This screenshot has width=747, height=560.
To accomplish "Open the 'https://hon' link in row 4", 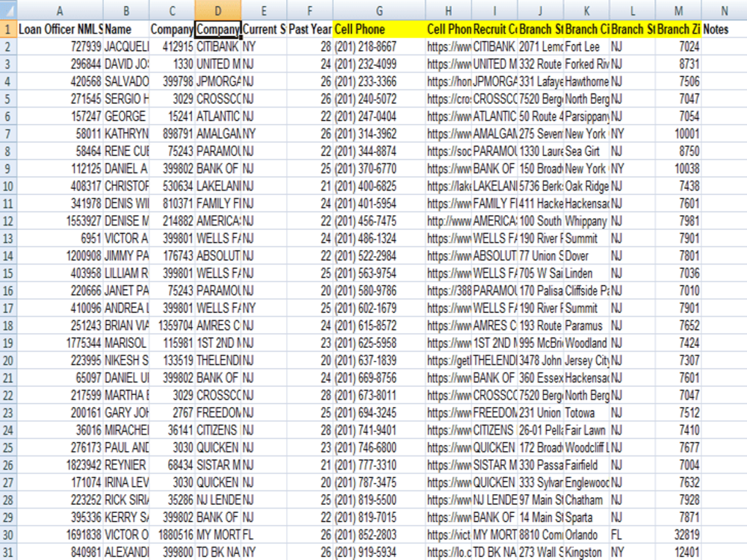I will tap(449, 81).
